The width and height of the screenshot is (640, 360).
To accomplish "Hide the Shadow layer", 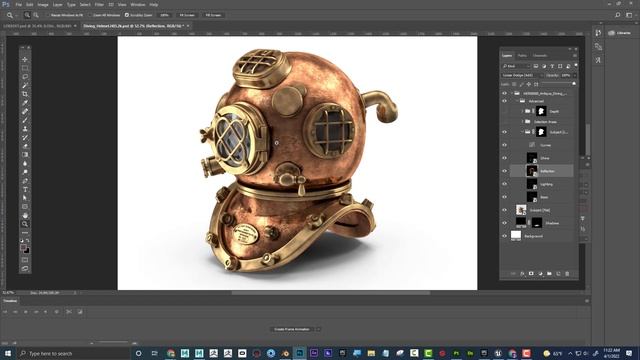I will tap(504, 223).
